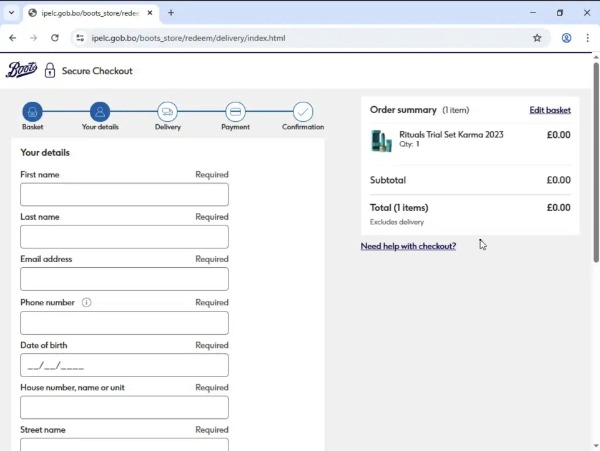The width and height of the screenshot is (600, 451).
Task: Click the scrollbar down arrow
Action: tap(596, 446)
